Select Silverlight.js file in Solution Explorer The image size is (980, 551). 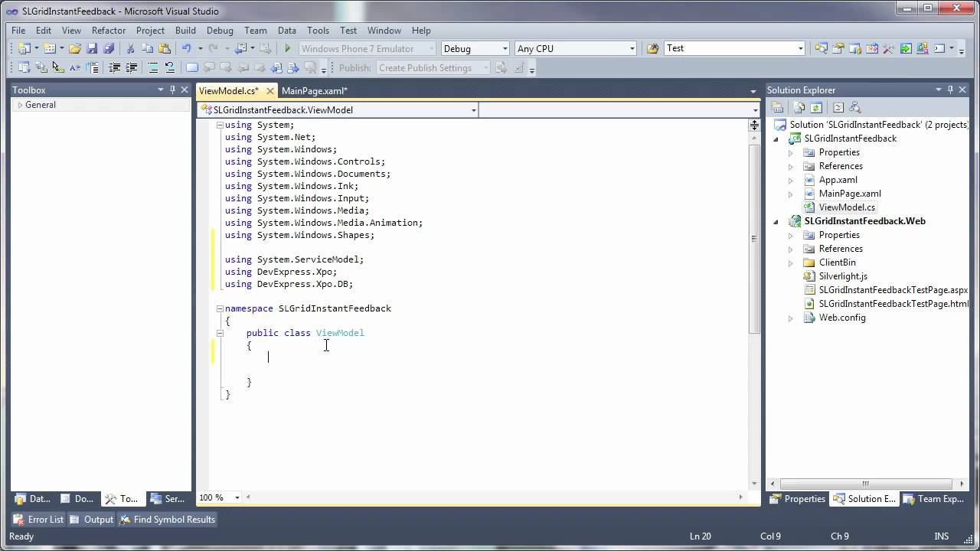(842, 276)
